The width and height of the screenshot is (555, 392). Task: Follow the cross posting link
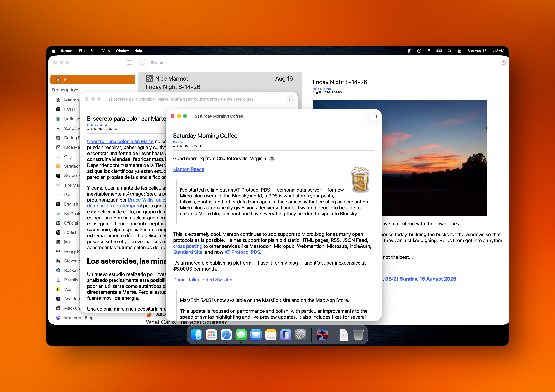[188, 246]
